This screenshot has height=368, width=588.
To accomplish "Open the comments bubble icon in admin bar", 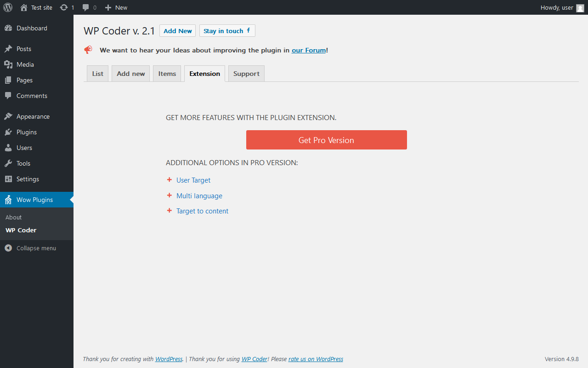I will point(86,8).
